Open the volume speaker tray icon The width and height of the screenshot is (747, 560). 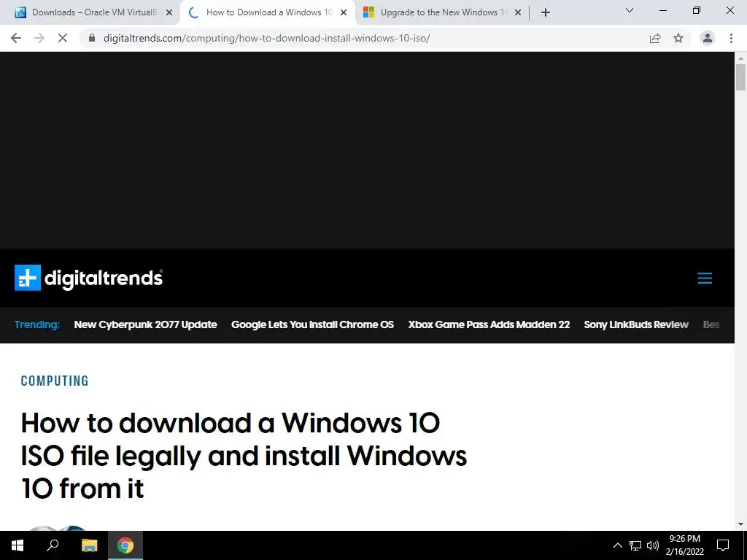click(x=653, y=545)
